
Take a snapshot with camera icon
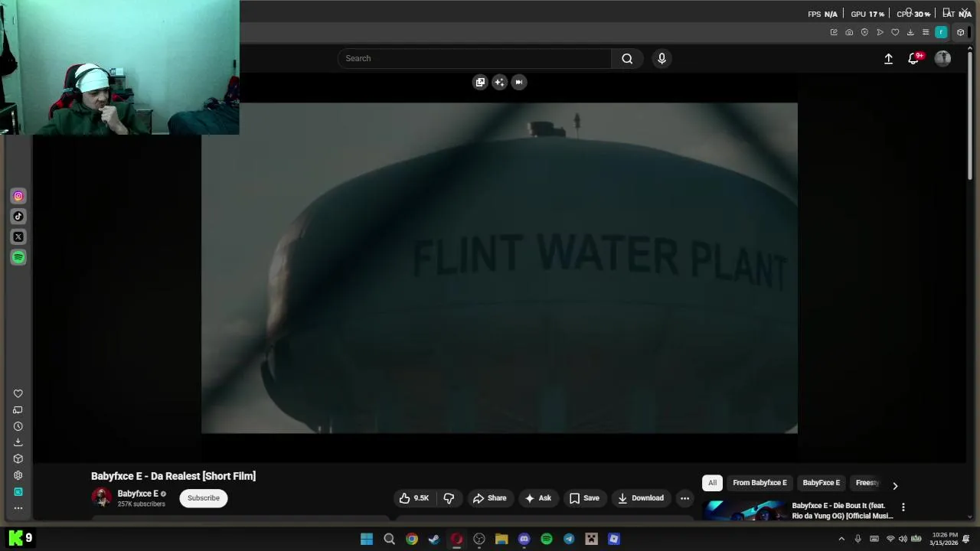[849, 32]
